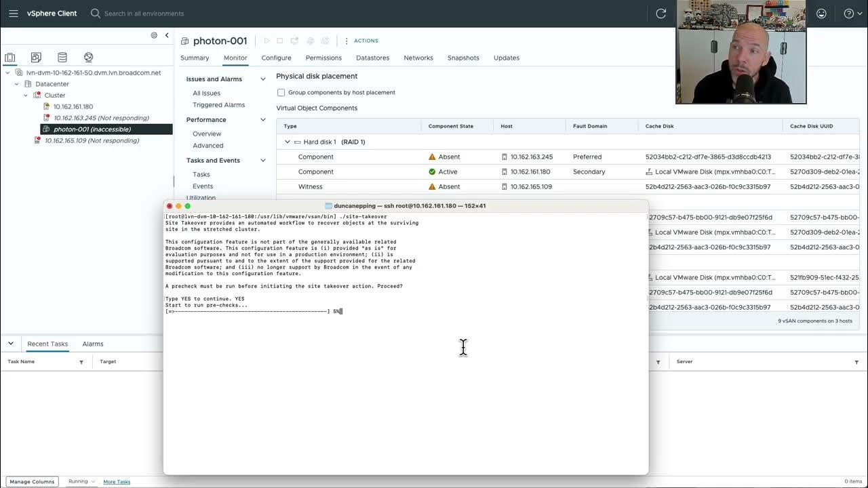This screenshot has width=868, height=488.
Task: Open the Networking inventory view icon
Action: [88, 58]
